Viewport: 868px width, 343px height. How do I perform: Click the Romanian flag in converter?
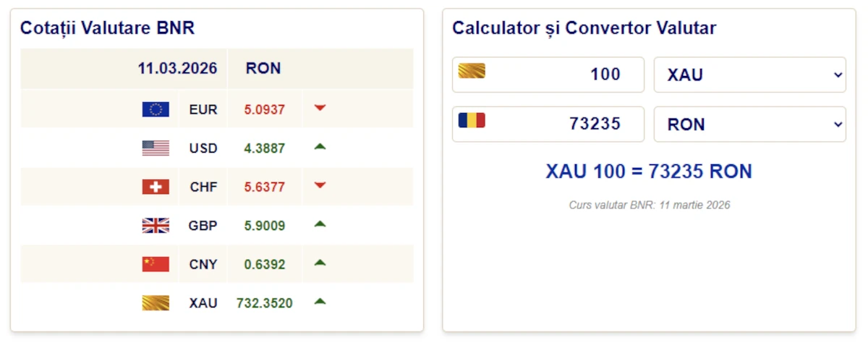(x=472, y=120)
